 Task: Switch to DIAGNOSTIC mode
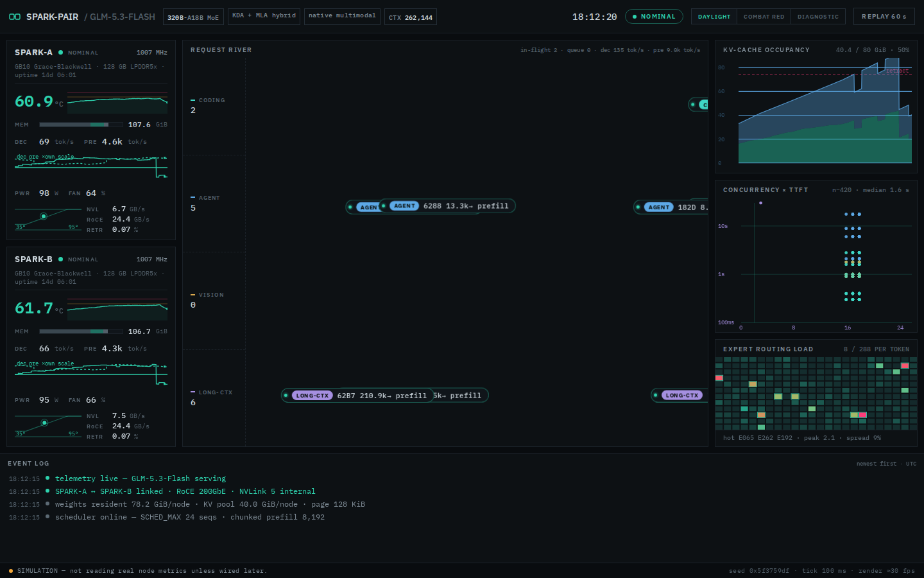818,17
